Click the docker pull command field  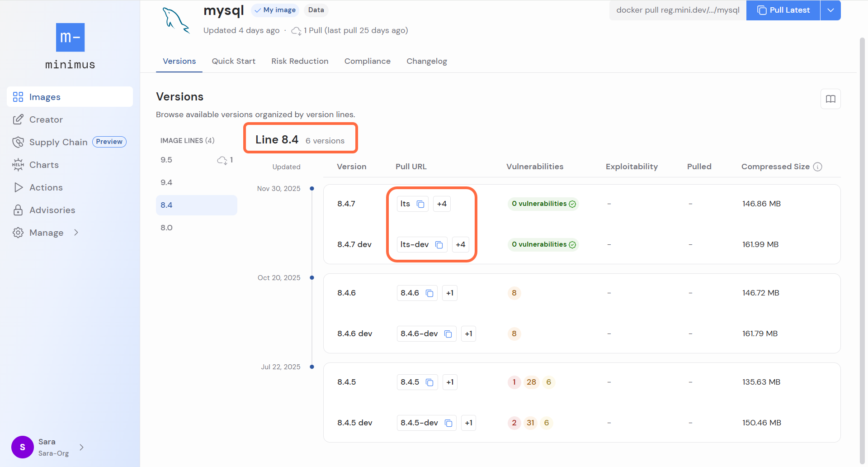(678, 10)
